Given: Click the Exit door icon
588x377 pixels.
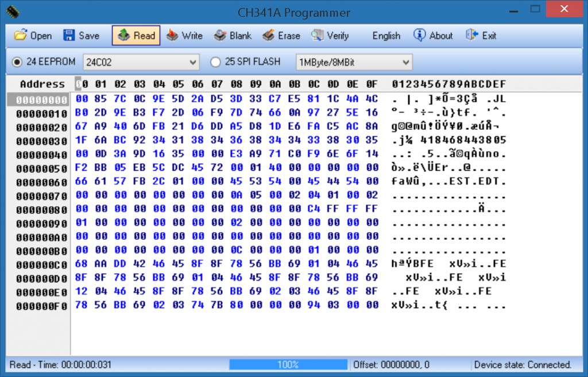Looking at the screenshot, I should [x=472, y=35].
